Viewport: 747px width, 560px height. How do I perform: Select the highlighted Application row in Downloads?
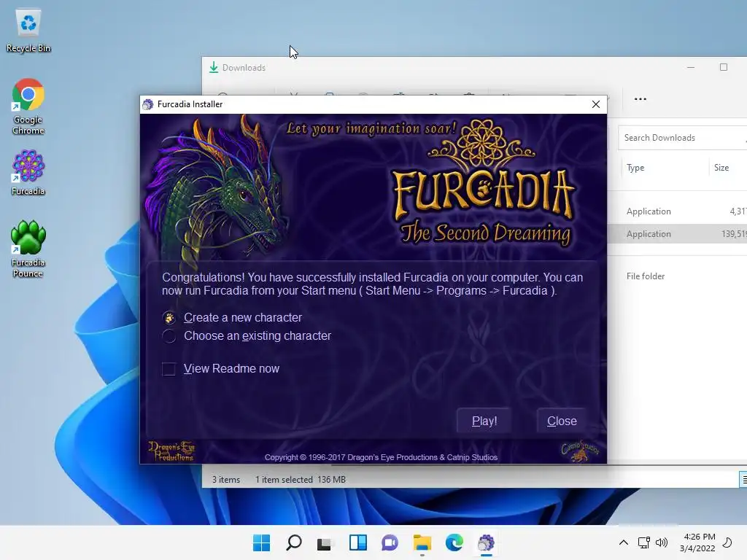tap(677, 234)
